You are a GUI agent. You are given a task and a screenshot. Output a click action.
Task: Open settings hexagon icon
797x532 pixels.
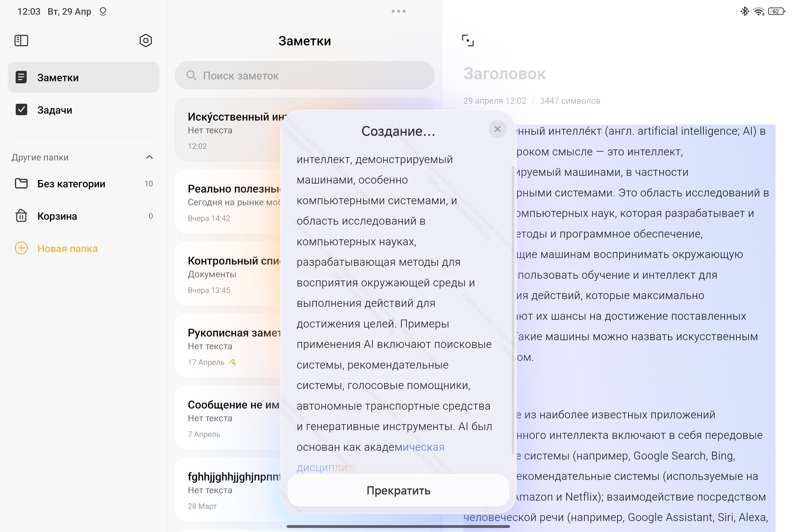click(x=145, y=41)
